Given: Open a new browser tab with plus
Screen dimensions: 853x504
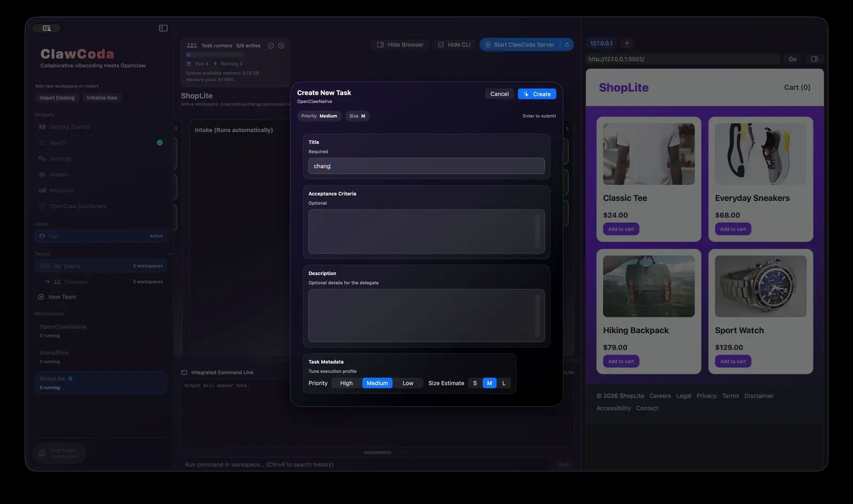Looking at the screenshot, I should pos(627,43).
